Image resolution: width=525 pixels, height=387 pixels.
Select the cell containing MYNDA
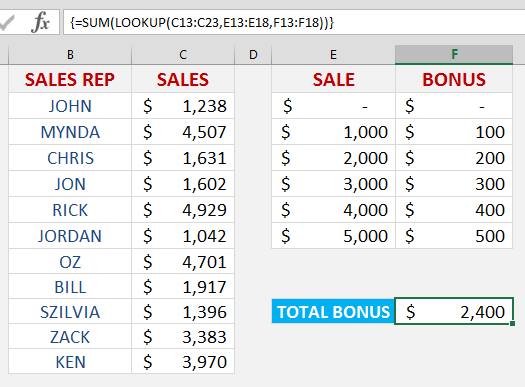pyautogui.click(x=70, y=132)
